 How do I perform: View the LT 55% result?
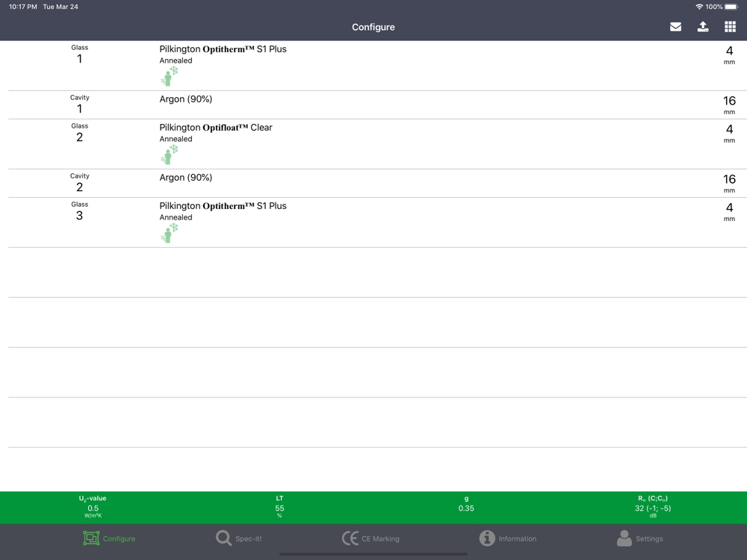point(279,508)
